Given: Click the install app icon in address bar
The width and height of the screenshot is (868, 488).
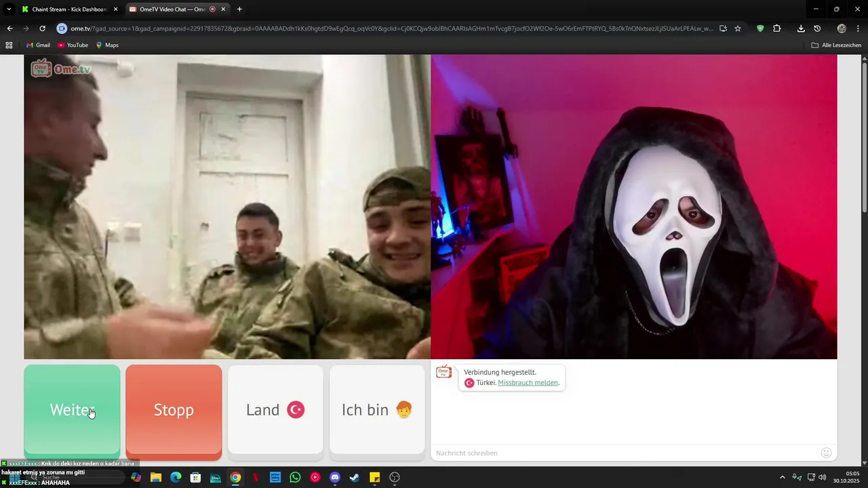Looking at the screenshot, I should pos(723,28).
